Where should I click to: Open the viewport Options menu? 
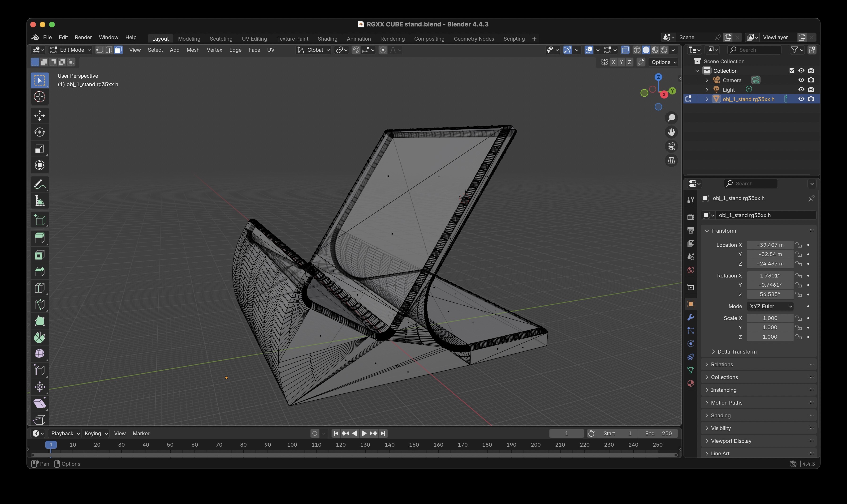663,62
